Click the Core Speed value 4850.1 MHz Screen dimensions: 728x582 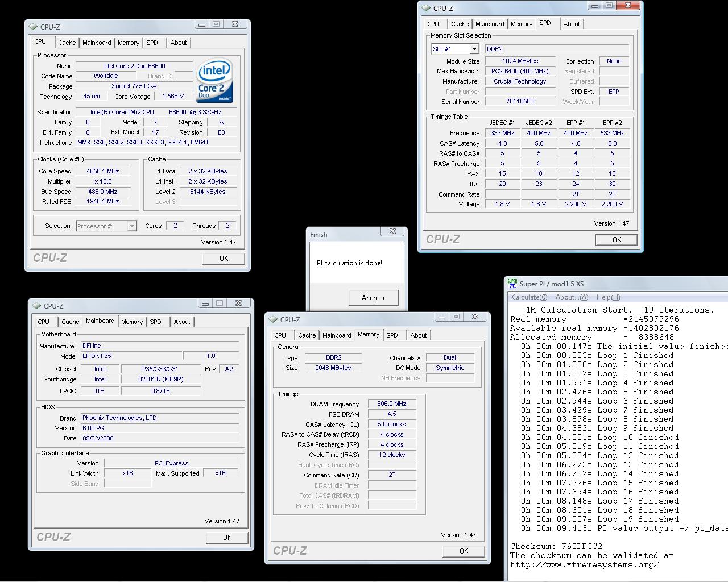[x=103, y=171]
